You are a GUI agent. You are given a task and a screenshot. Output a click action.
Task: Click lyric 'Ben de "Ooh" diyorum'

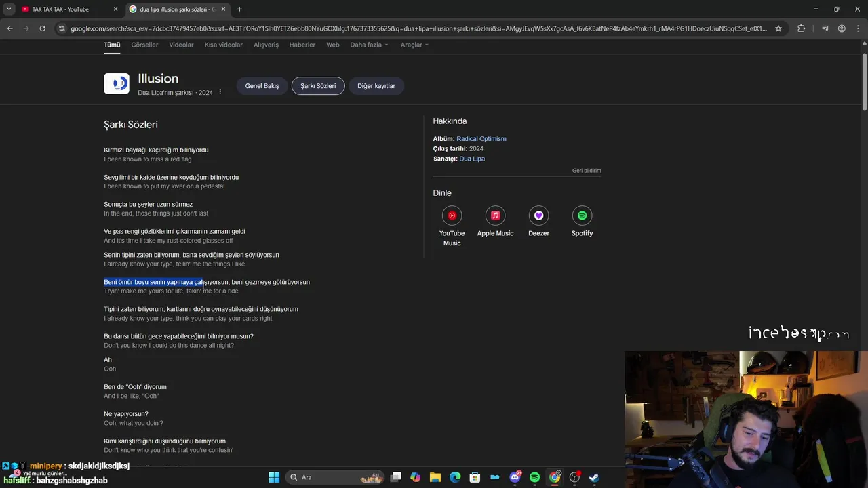135,387
